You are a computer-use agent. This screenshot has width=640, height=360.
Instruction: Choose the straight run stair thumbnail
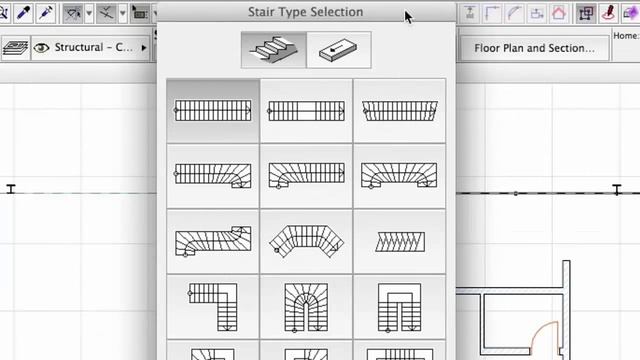click(213, 111)
